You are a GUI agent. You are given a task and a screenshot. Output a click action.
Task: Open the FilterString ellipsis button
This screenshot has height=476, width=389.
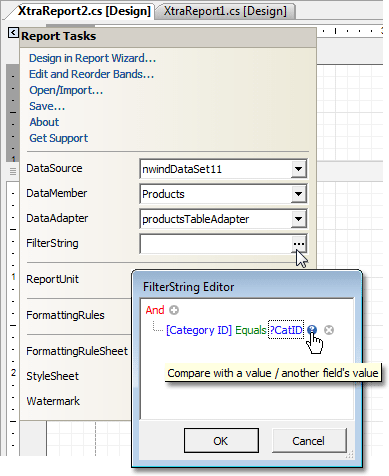[299, 244]
